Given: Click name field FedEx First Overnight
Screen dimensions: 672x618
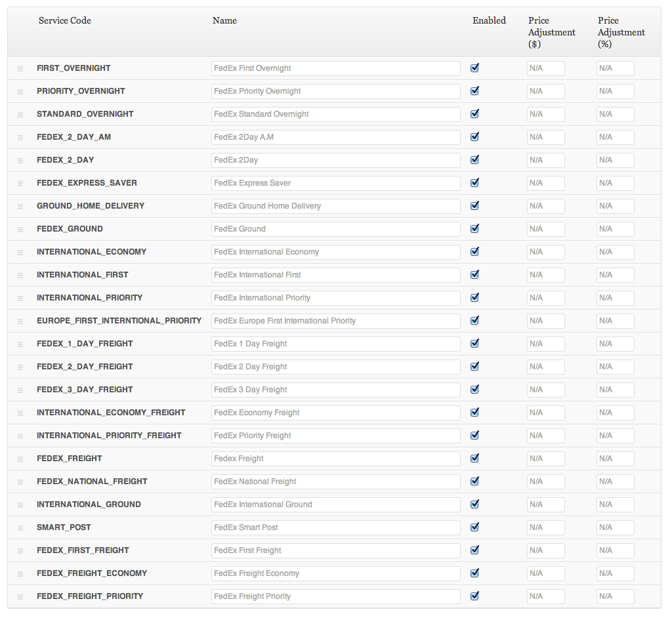Looking at the screenshot, I should (335, 69).
